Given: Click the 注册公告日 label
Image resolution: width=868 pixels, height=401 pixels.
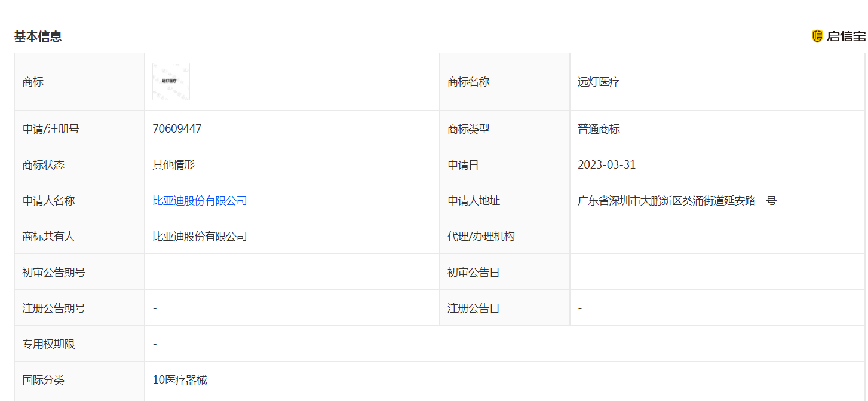Looking at the screenshot, I should tap(474, 308).
